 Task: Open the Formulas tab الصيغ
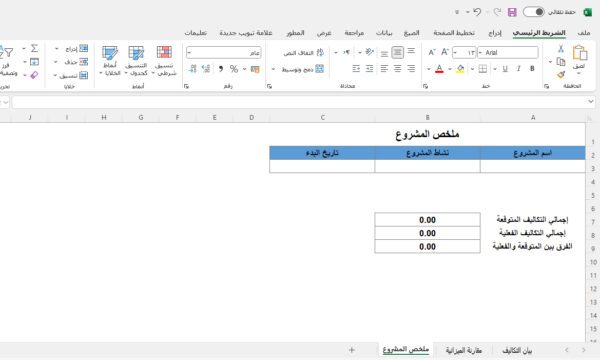click(412, 33)
